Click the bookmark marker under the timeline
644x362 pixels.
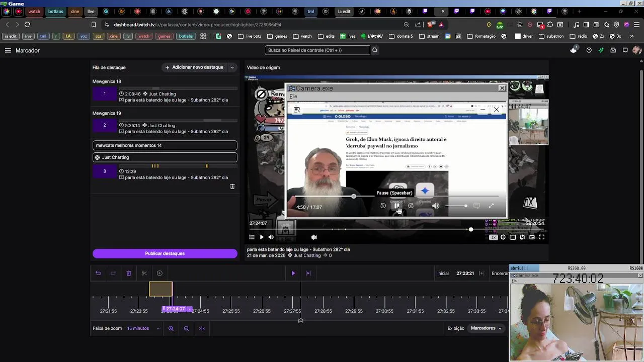(x=301, y=320)
